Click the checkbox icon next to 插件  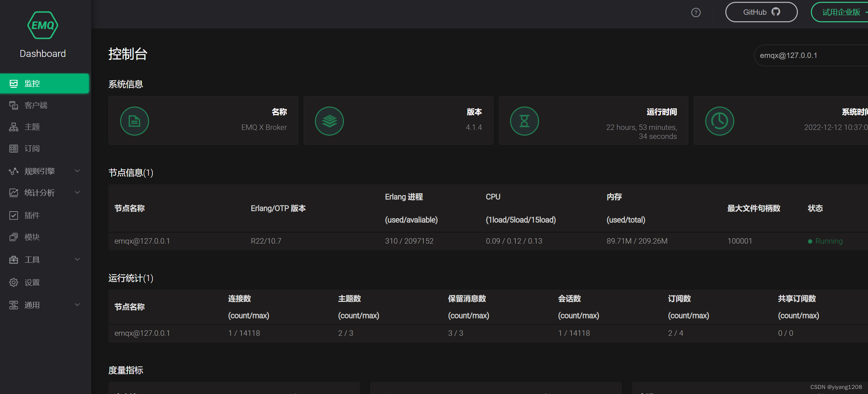[x=14, y=216]
